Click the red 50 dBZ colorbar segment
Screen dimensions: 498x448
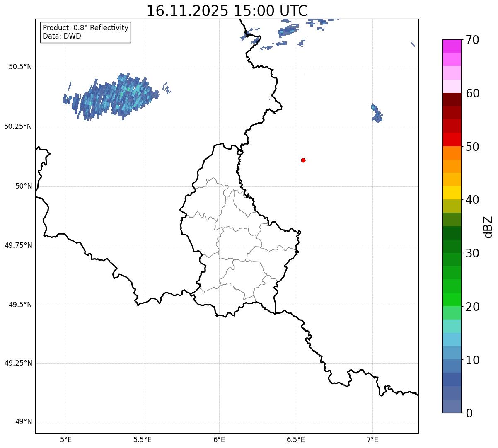pyautogui.click(x=452, y=139)
